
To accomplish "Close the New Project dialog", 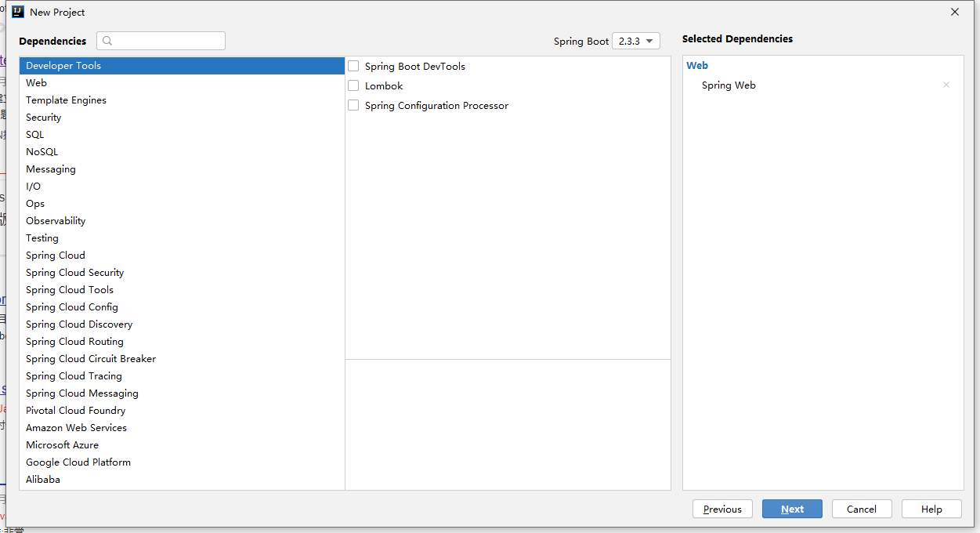I will [954, 12].
